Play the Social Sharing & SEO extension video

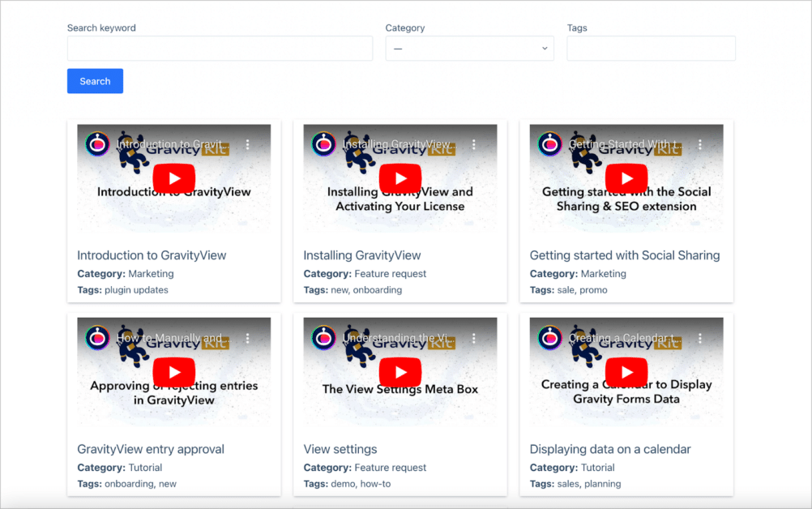click(626, 178)
